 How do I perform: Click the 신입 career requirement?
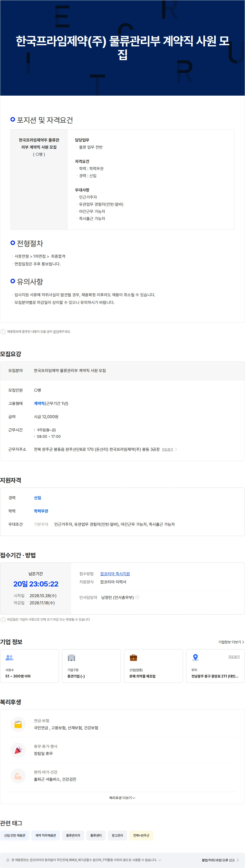pyautogui.click(x=38, y=498)
